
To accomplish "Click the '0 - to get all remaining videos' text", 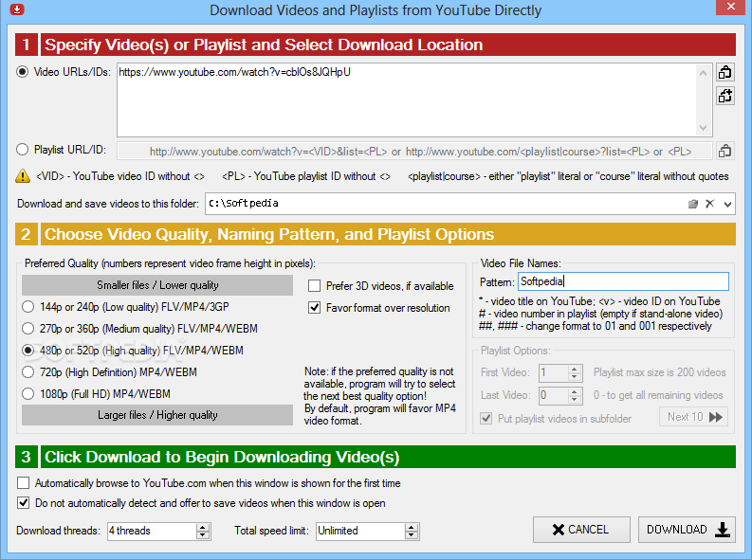I will (658, 395).
